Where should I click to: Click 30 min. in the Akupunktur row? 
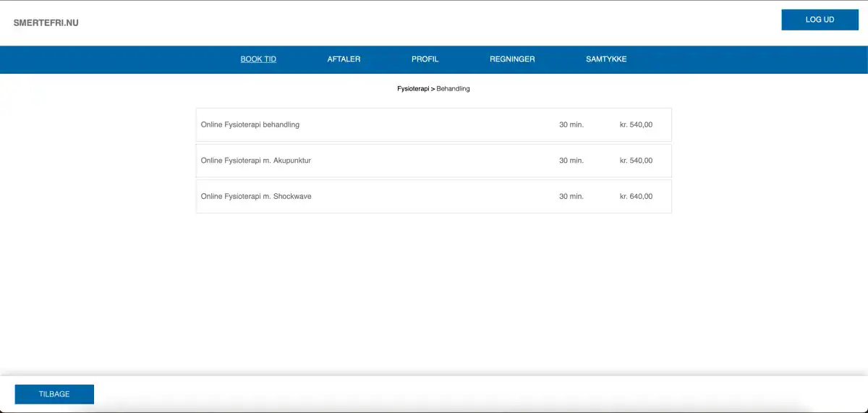[x=571, y=161]
